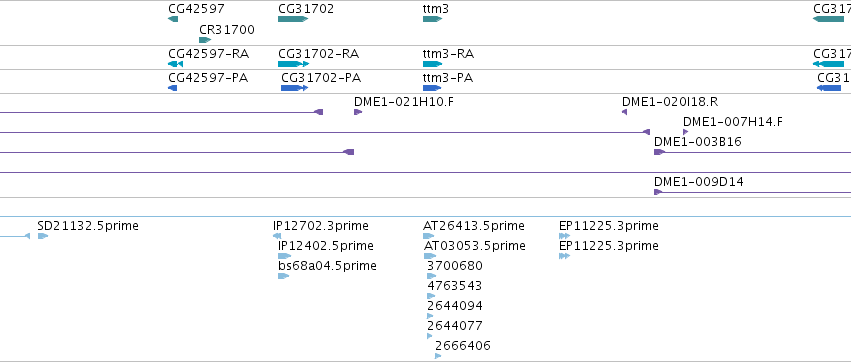Select the IP12402.5prime EST glyph
This screenshot has width=851, height=362.
(x=284, y=256)
